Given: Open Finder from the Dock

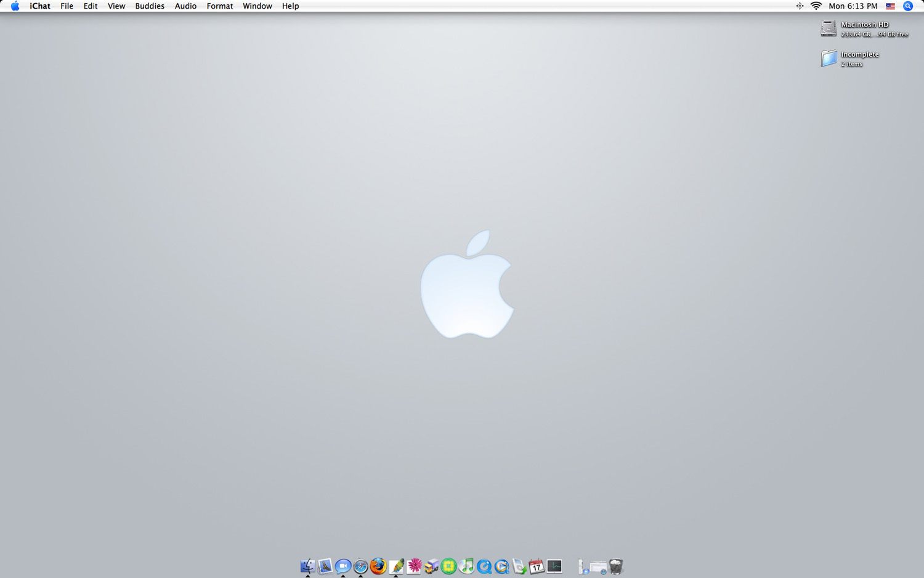Looking at the screenshot, I should (x=307, y=566).
